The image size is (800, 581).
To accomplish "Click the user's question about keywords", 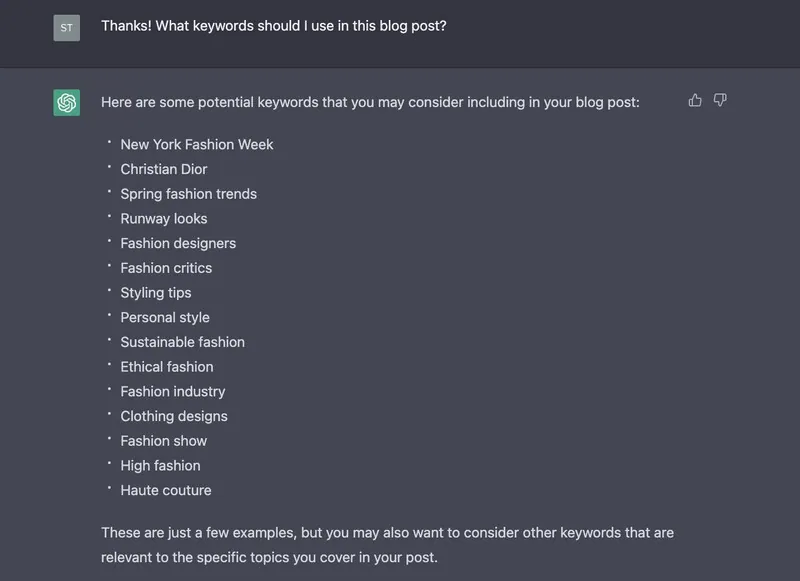I will [x=273, y=26].
